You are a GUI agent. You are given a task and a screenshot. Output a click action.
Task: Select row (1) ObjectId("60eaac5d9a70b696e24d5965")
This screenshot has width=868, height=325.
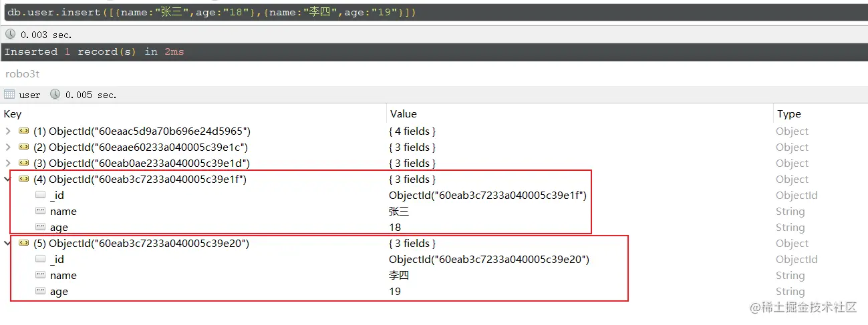(x=142, y=131)
